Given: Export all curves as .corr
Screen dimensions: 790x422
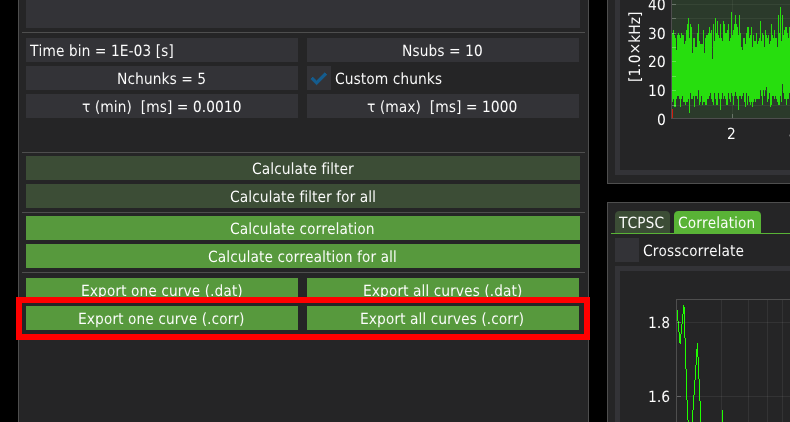Looking at the screenshot, I should pyautogui.click(x=442, y=319).
